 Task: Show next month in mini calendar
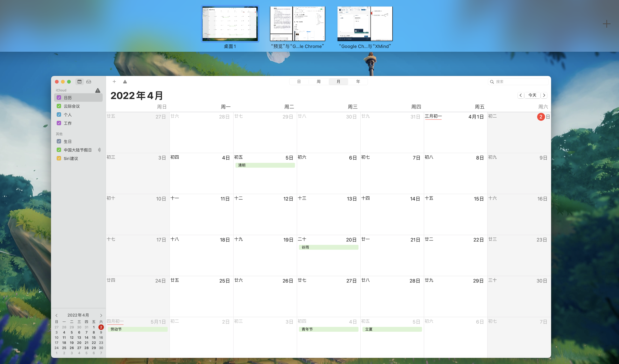pos(101,315)
